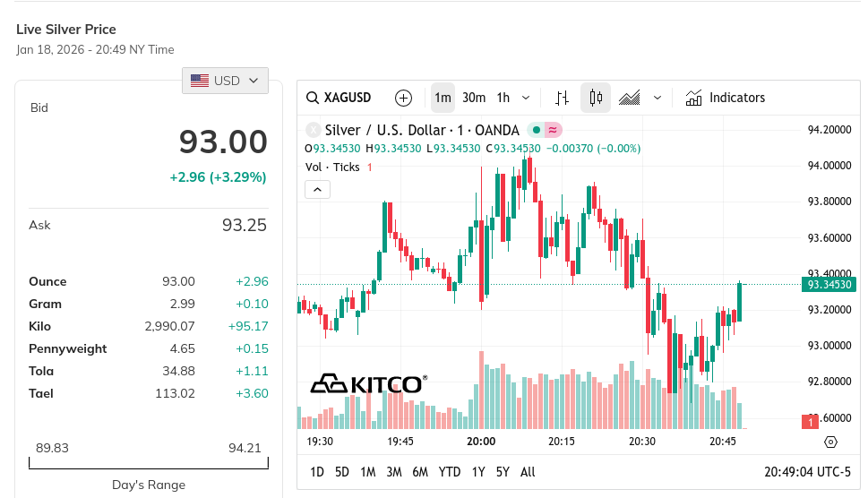
Task: Select the 1Y date range
Action: pos(478,472)
